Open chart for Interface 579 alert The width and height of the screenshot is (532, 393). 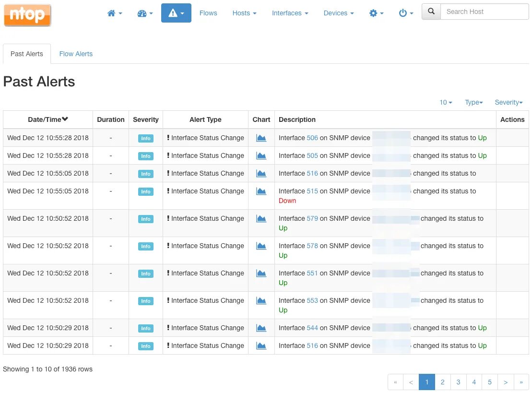click(x=261, y=218)
